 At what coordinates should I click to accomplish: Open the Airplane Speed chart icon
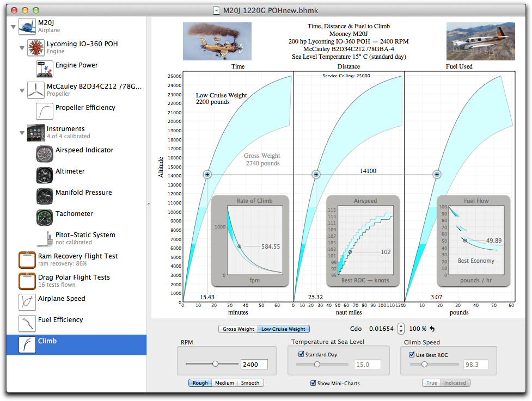click(x=27, y=303)
